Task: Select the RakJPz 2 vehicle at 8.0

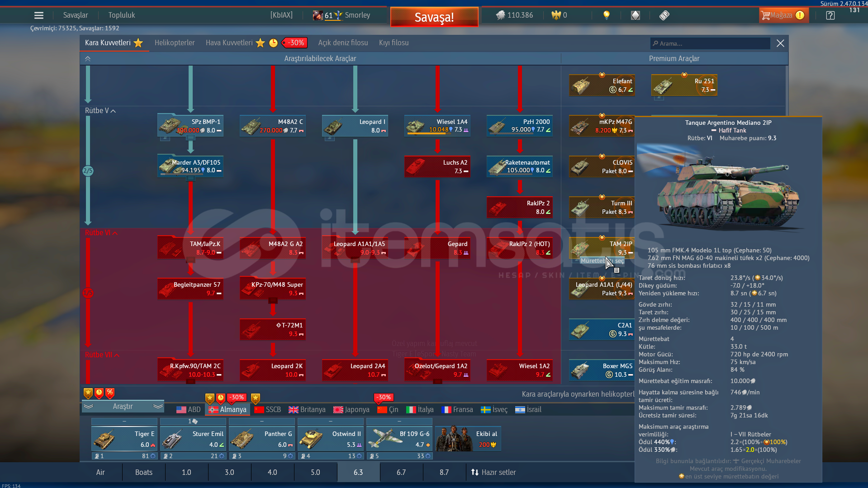Action: click(x=520, y=207)
